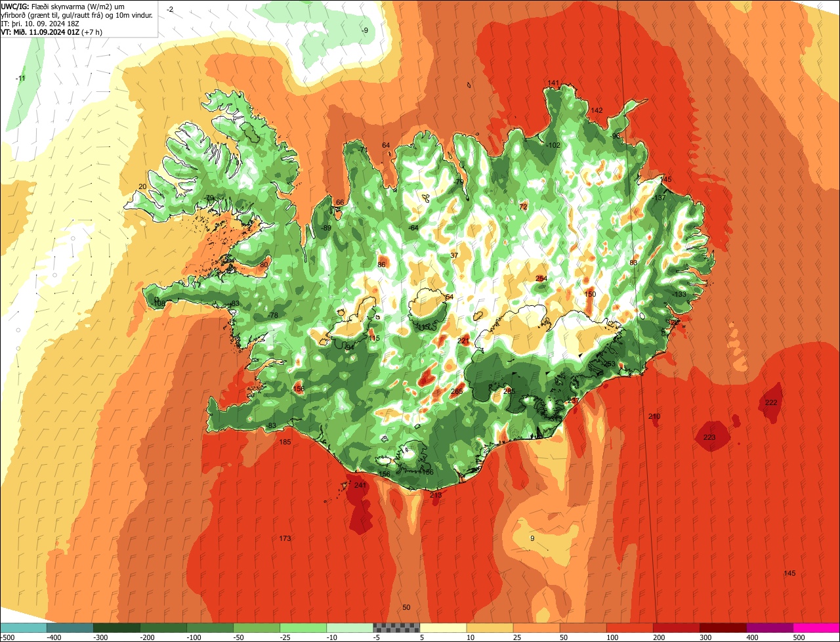The width and height of the screenshot is (840, 642).
Task: Click the value 210 southeast of Iceland
Action: [654, 416]
